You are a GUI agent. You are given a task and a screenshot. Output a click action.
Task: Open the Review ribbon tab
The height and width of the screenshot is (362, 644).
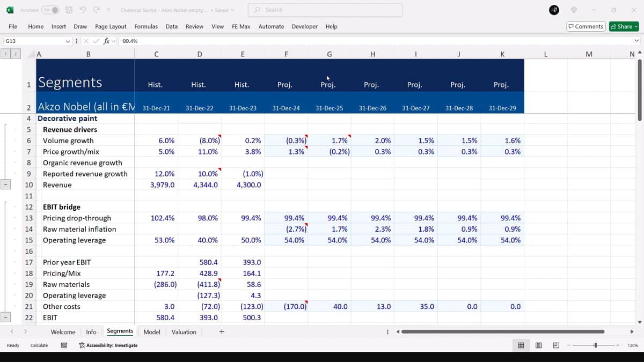(x=194, y=26)
